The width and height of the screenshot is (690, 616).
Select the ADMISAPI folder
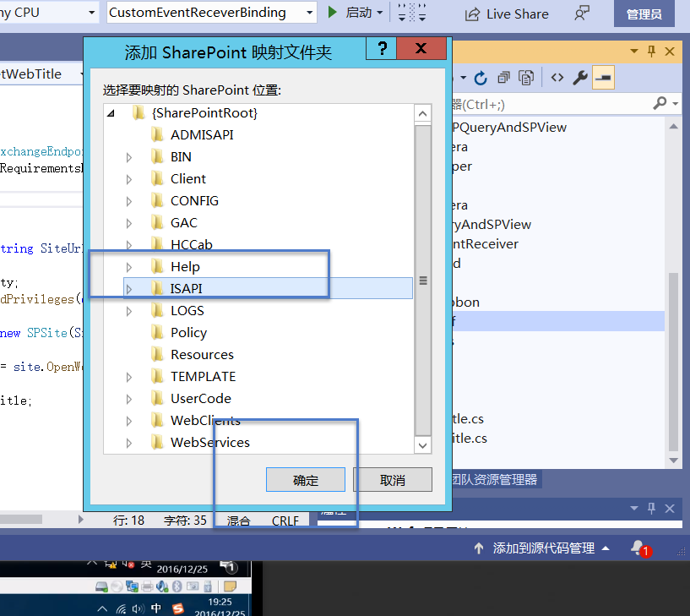coord(202,134)
